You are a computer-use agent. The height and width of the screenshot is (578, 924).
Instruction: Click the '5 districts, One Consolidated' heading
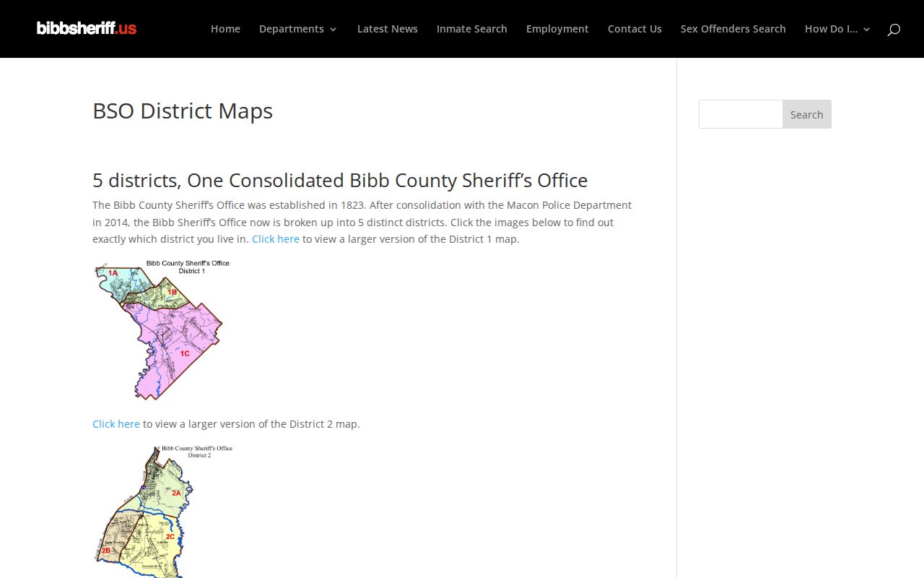[x=340, y=180]
